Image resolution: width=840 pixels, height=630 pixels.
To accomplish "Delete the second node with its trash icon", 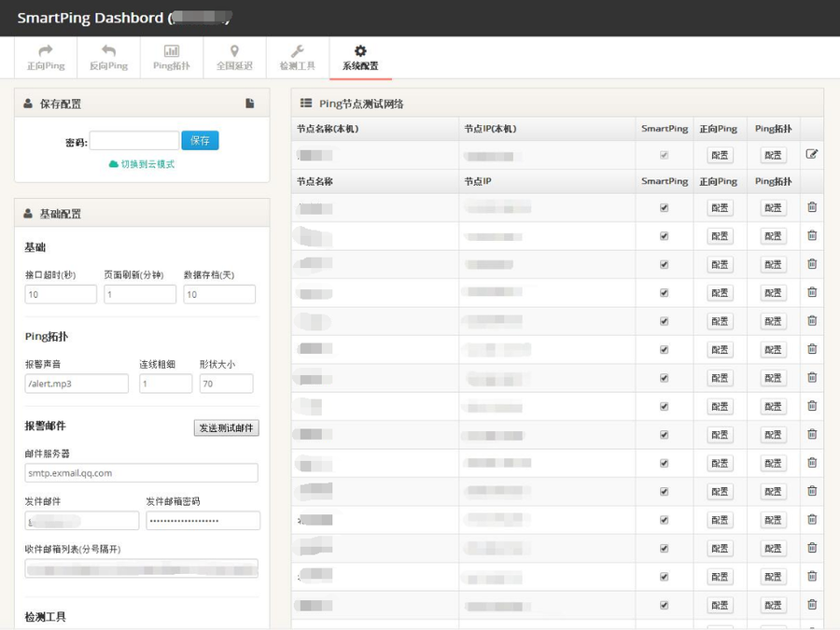I will tap(812, 235).
